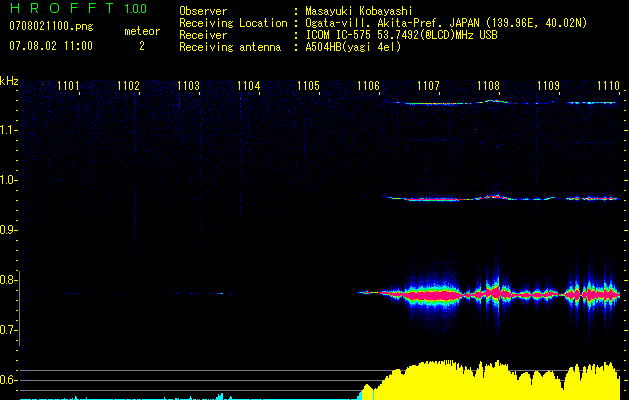Click version number 1.0.0
Screen dimensions: 629x400
136,8
